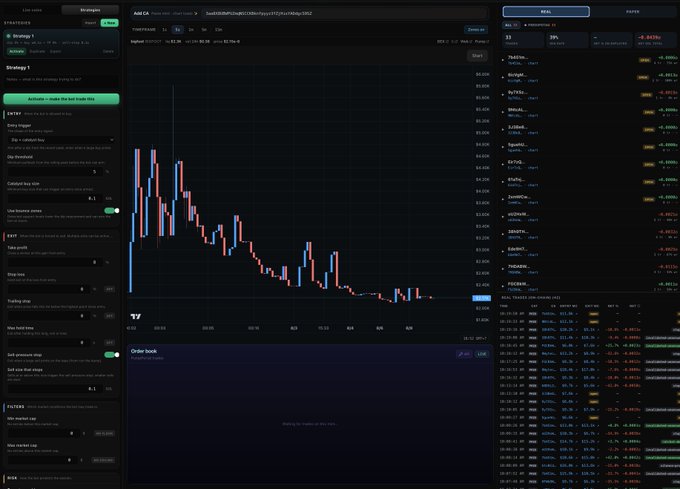This screenshot has height=489, width=680.
Task: Click the Max hold time input field
Action: pos(49,343)
